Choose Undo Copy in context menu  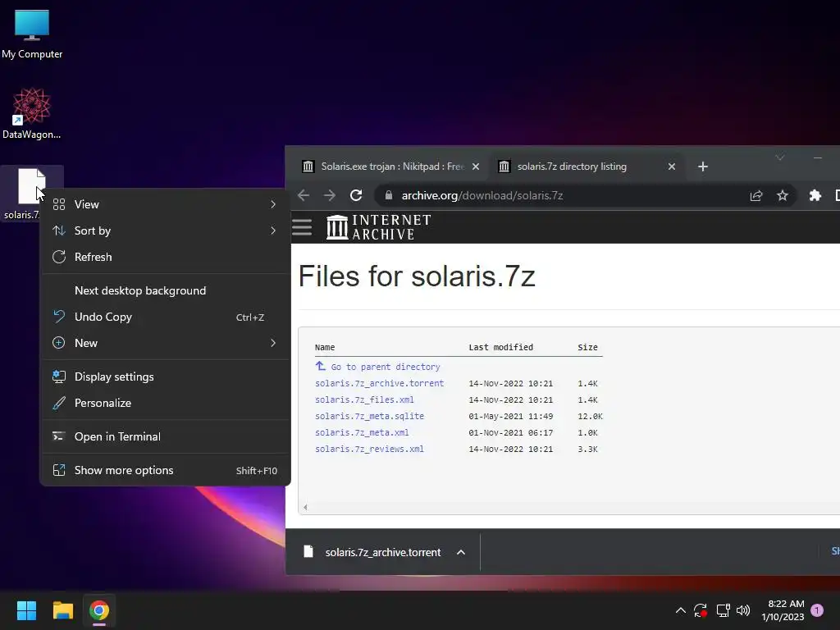coord(166,317)
